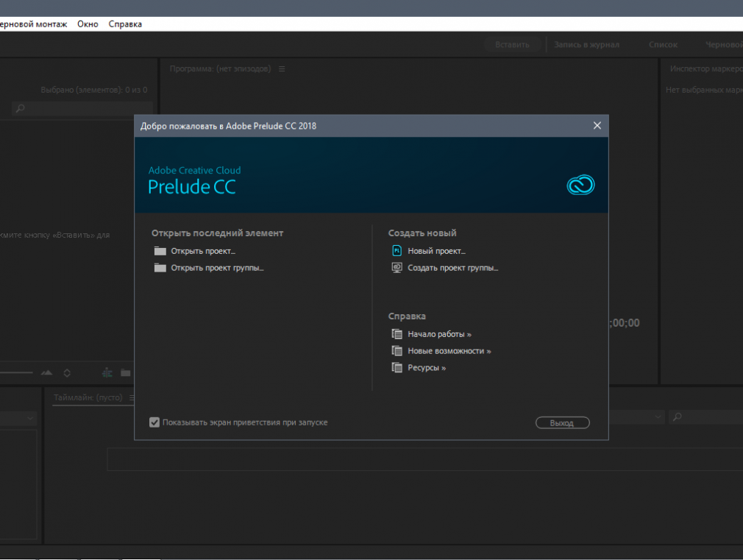Switch to the 'Запись в журнал' workspace
Viewport: 743px width, 560px height.
tap(586, 45)
